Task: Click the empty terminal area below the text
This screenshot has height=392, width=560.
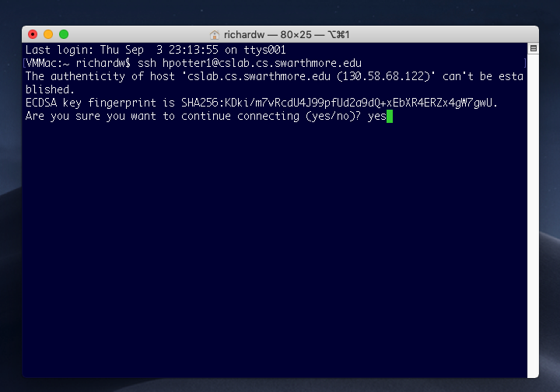Action: coord(275,250)
